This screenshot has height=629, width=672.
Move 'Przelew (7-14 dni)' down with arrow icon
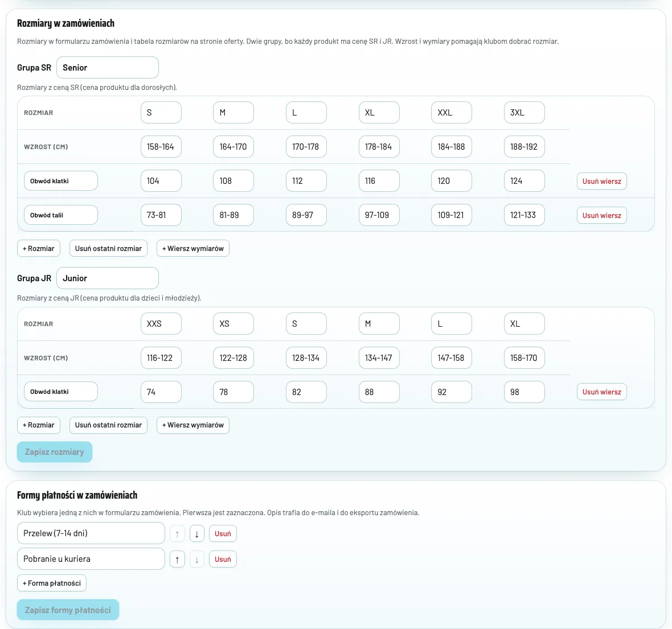point(196,534)
